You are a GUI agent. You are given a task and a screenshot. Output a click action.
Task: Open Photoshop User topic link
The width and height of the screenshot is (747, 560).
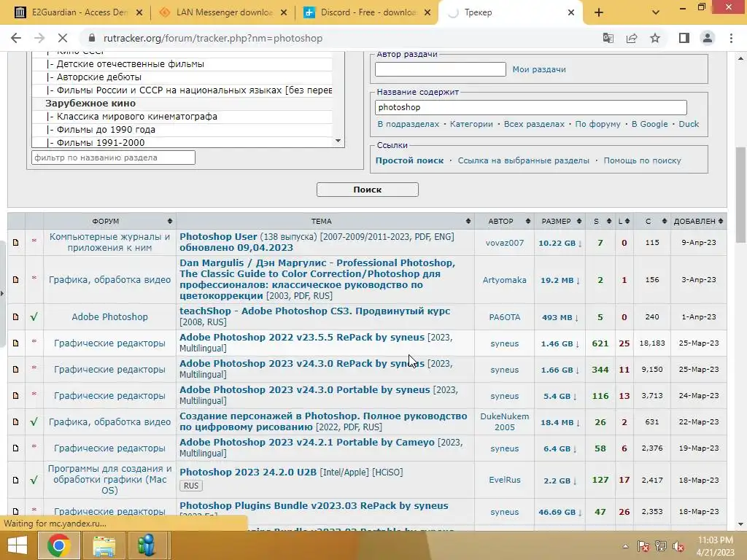coord(218,237)
